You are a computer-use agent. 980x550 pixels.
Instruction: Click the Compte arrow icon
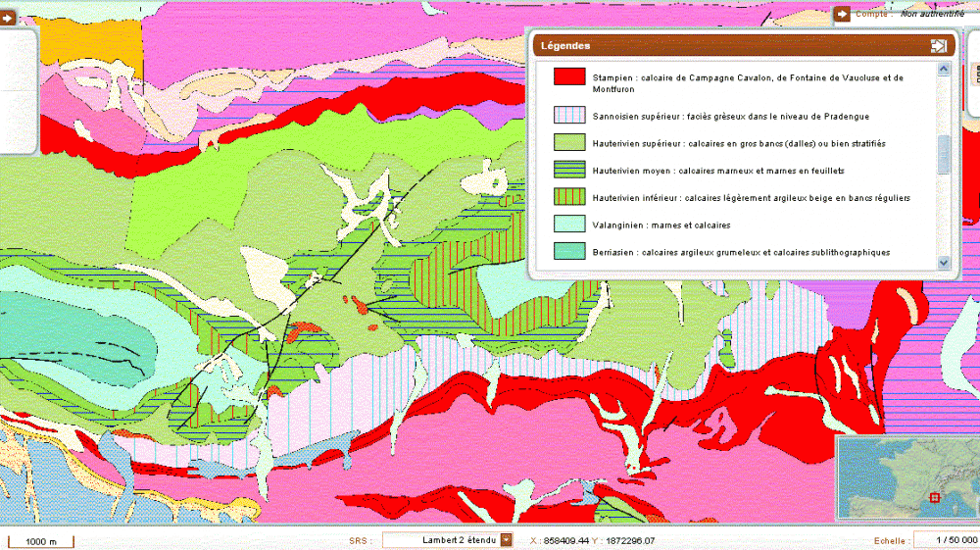841,14
